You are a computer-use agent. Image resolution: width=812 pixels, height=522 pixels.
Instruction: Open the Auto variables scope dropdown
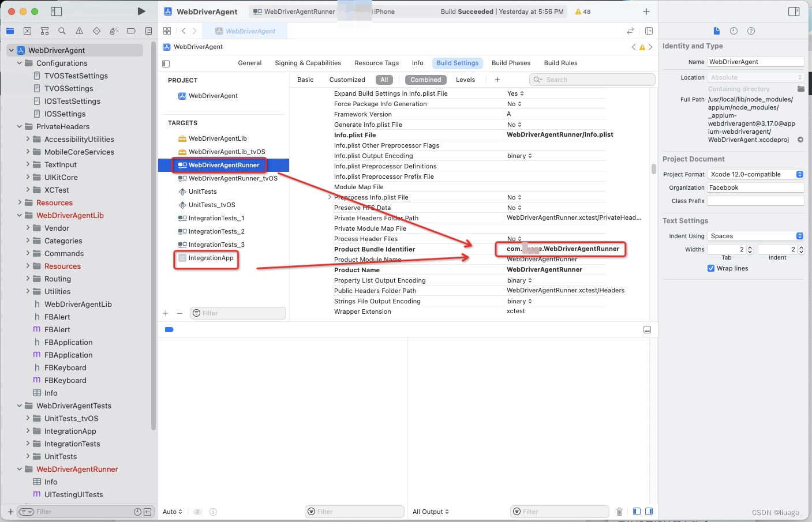(x=173, y=512)
